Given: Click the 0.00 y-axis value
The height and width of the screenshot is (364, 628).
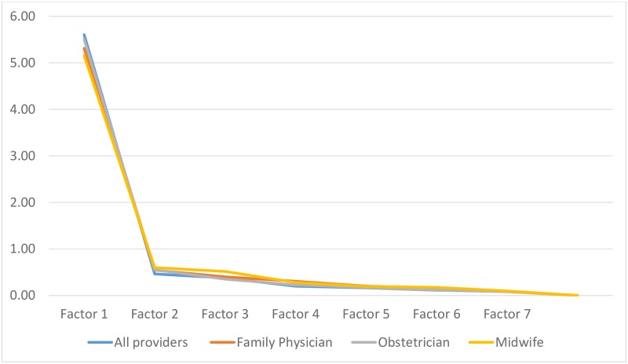Looking at the screenshot, I should (x=23, y=295).
